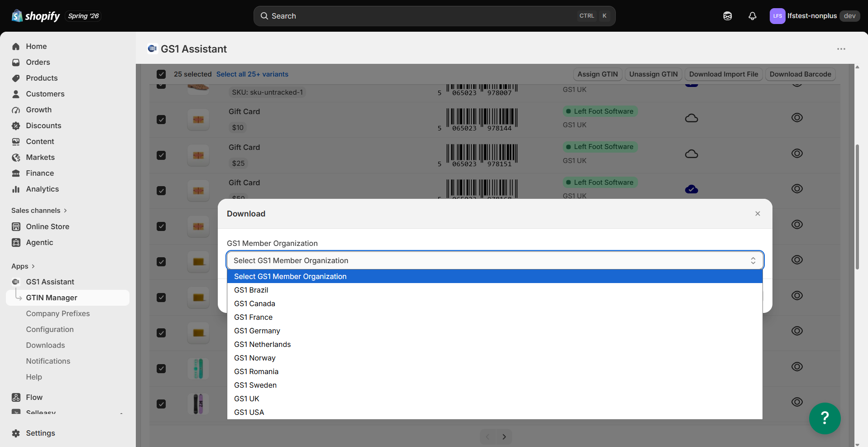Click the Gift Card $10 product thumbnail
Viewport: 868px width, 447px height.
[x=198, y=120]
